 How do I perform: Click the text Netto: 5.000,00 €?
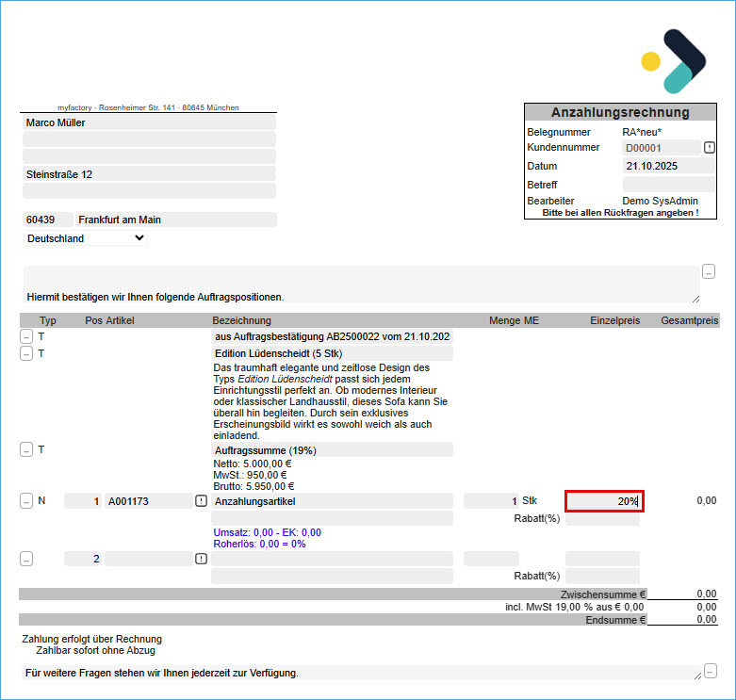(252, 464)
